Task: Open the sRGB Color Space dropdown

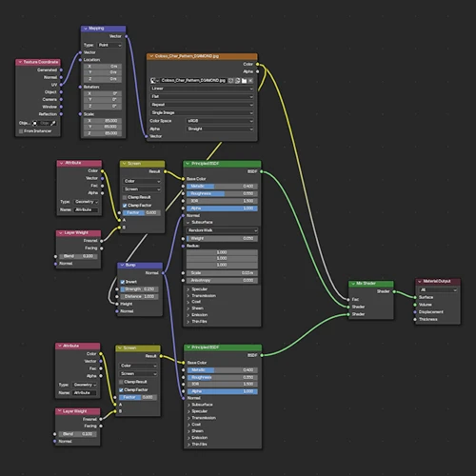Action: coord(220,121)
